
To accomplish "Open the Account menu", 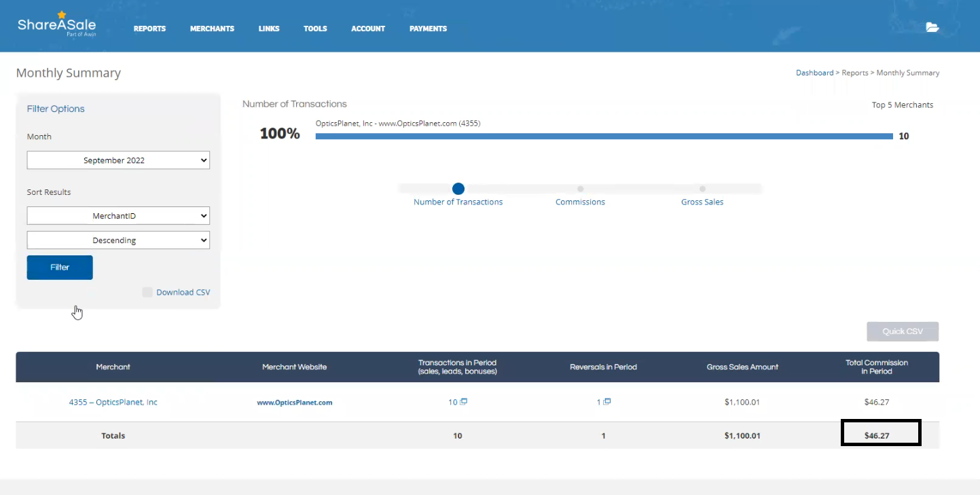I will point(368,29).
